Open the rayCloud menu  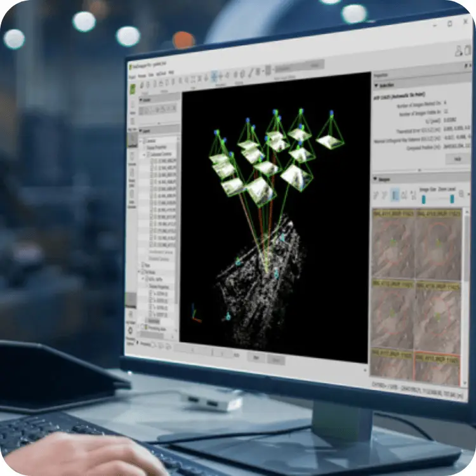coord(161,74)
